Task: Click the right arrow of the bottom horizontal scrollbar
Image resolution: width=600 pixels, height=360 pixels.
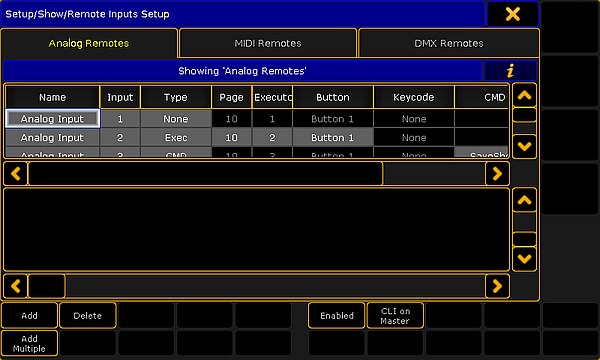Action: tap(497, 286)
